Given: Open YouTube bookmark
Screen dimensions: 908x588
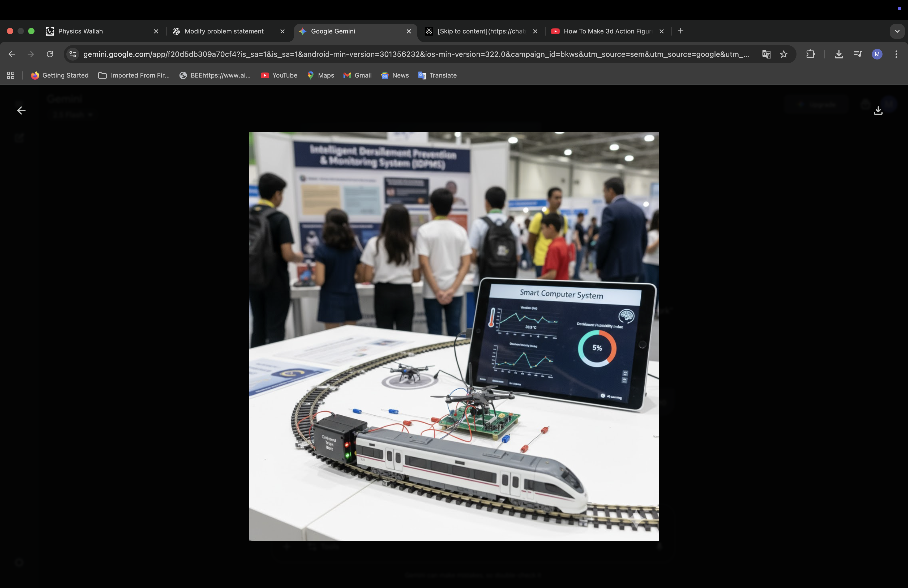Looking at the screenshot, I should (279, 75).
